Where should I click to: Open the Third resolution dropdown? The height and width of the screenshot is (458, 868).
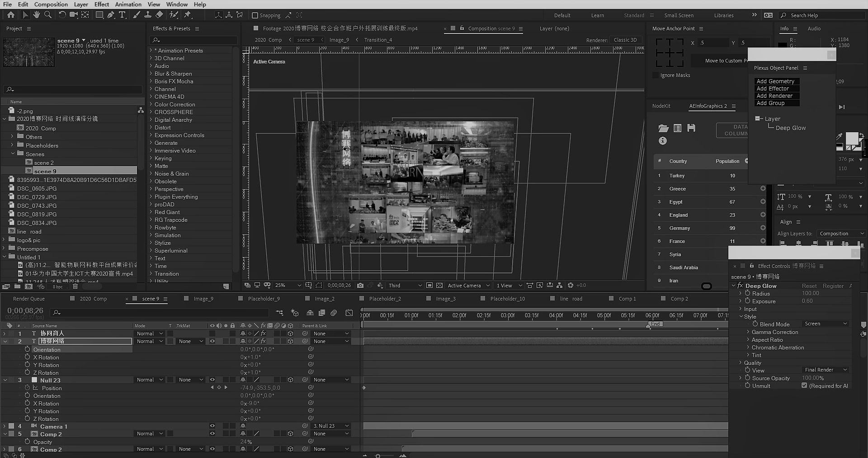click(x=405, y=286)
